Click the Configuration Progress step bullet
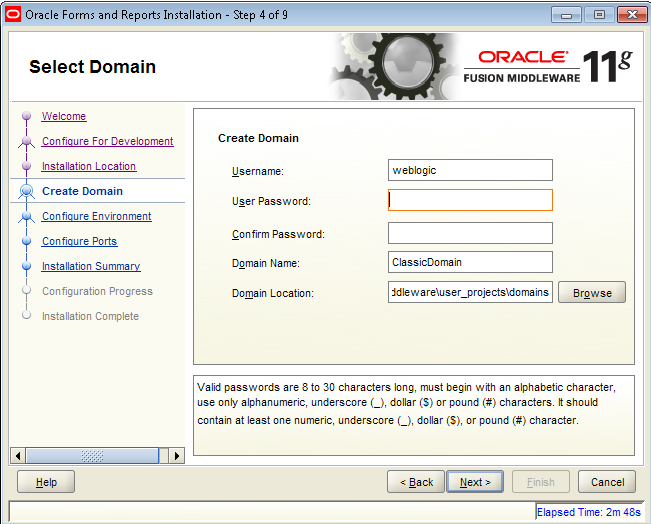 [x=27, y=290]
